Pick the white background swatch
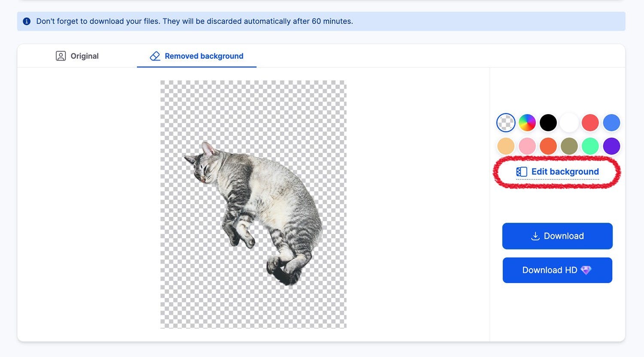 (569, 123)
